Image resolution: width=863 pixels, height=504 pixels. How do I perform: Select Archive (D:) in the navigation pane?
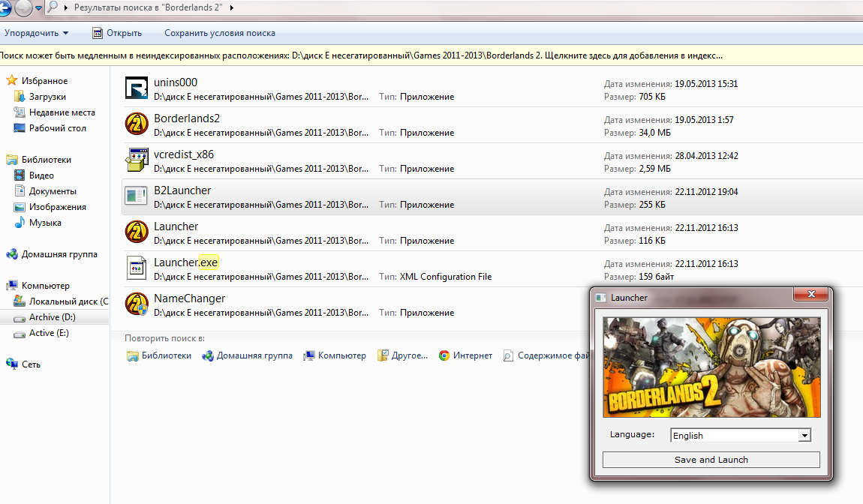point(53,317)
